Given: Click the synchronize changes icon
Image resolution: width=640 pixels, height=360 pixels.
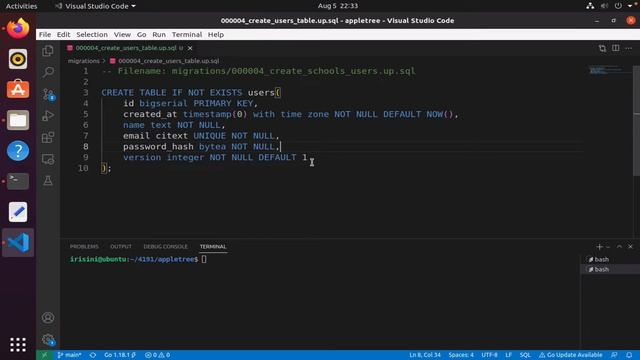Looking at the screenshot, I should [93, 355].
